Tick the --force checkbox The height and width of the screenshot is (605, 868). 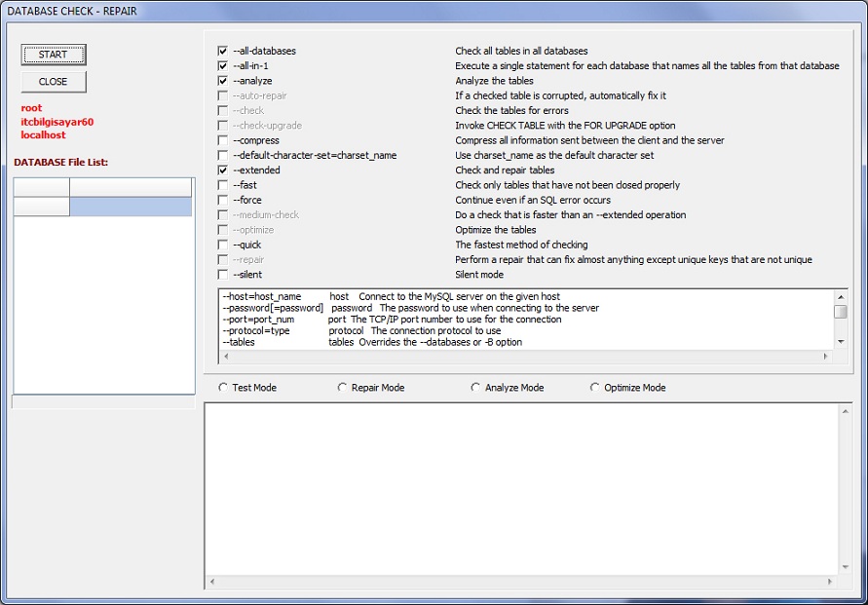[x=223, y=200]
